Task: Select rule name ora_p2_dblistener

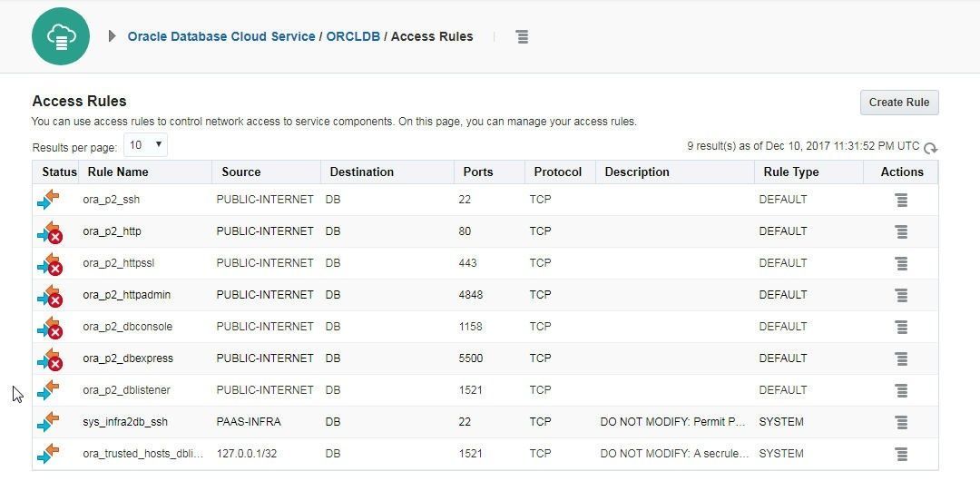Action: 126,390
